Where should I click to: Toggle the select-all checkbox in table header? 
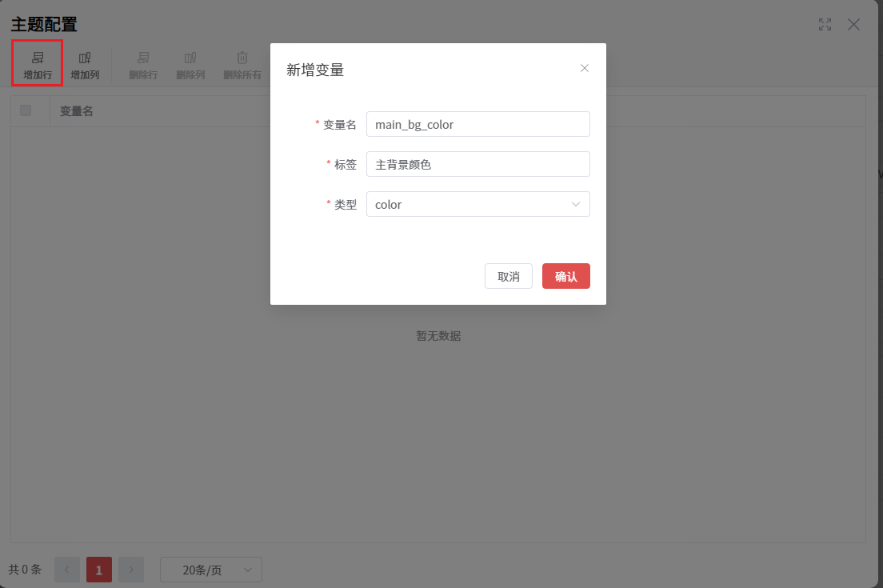pyautogui.click(x=26, y=111)
